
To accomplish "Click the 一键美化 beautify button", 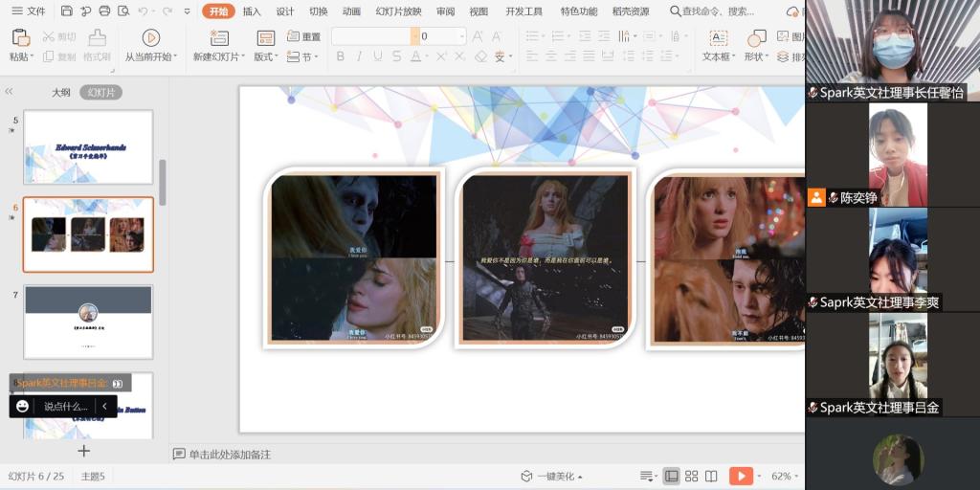I will pyautogui.click(x=551, y=476).
